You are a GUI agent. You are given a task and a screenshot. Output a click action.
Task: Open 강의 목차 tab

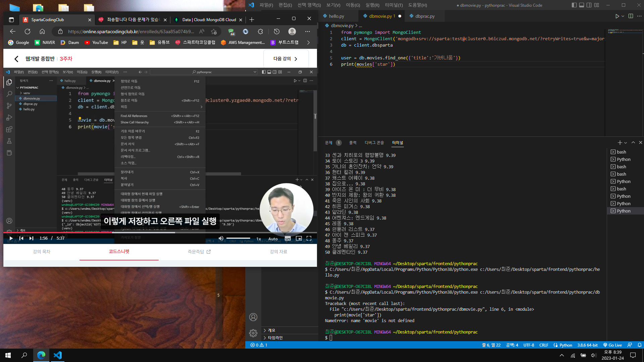[x=42, y=252]
